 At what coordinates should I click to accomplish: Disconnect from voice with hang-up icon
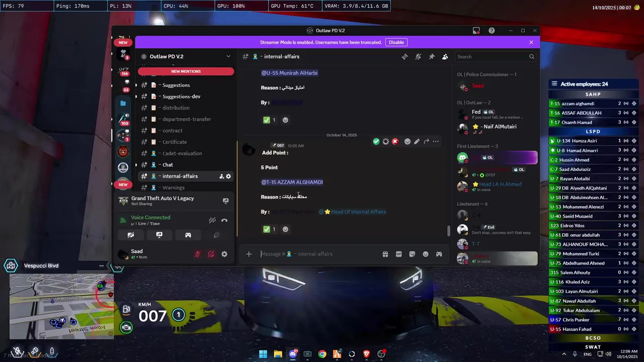(224, 220)
